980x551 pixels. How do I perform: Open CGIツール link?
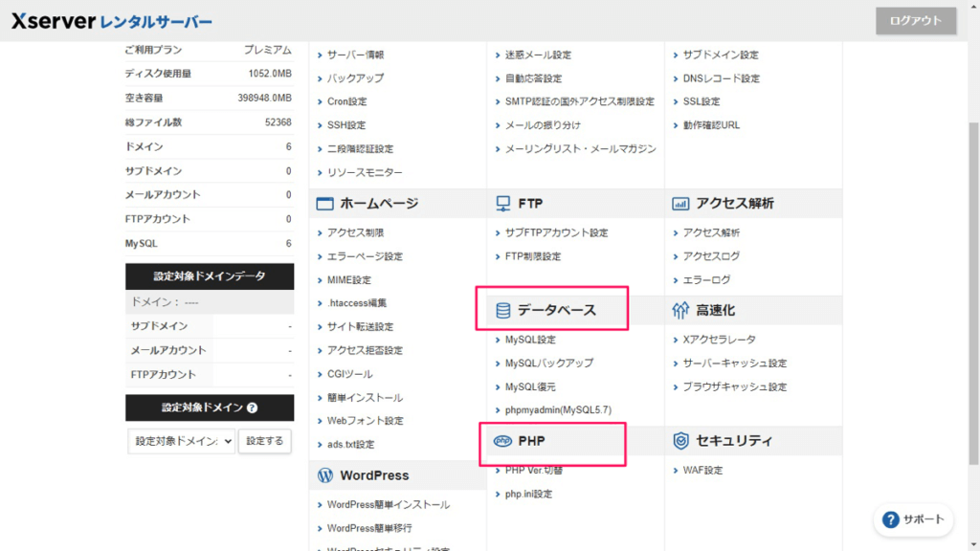(x=350, y=375)
